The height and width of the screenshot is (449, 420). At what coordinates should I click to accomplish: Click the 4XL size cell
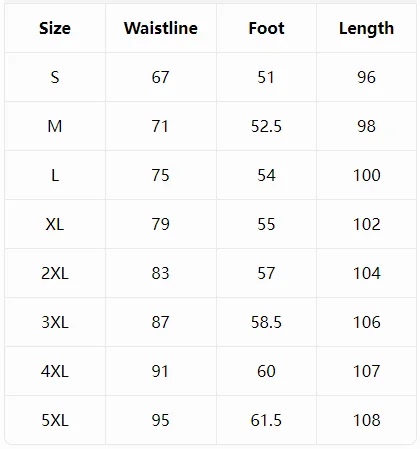click(x=55, y=371)
